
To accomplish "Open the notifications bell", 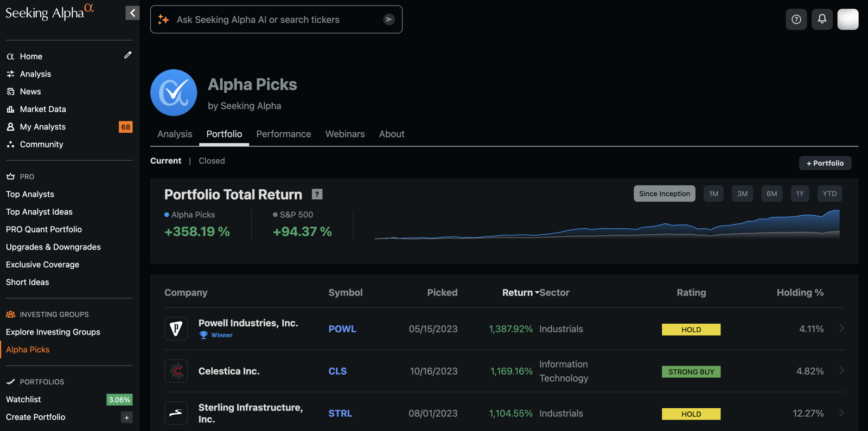I will point(822,20).
